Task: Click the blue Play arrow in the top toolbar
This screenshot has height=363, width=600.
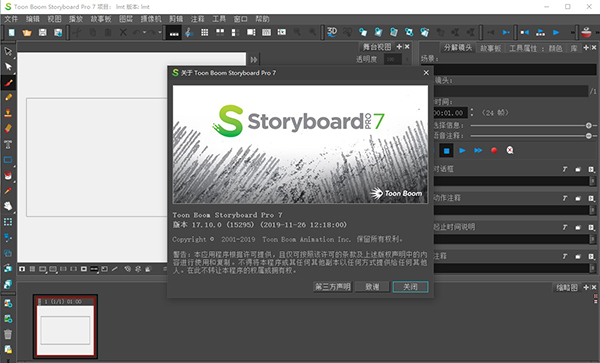Action: pyautogui.click(x=556, y=33)
